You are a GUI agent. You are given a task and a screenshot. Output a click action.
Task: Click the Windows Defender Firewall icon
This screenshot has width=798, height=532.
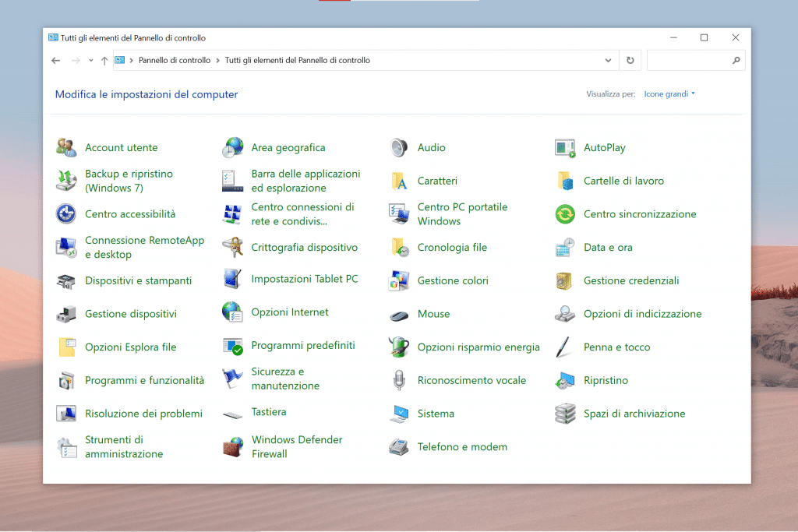(232, 447)
